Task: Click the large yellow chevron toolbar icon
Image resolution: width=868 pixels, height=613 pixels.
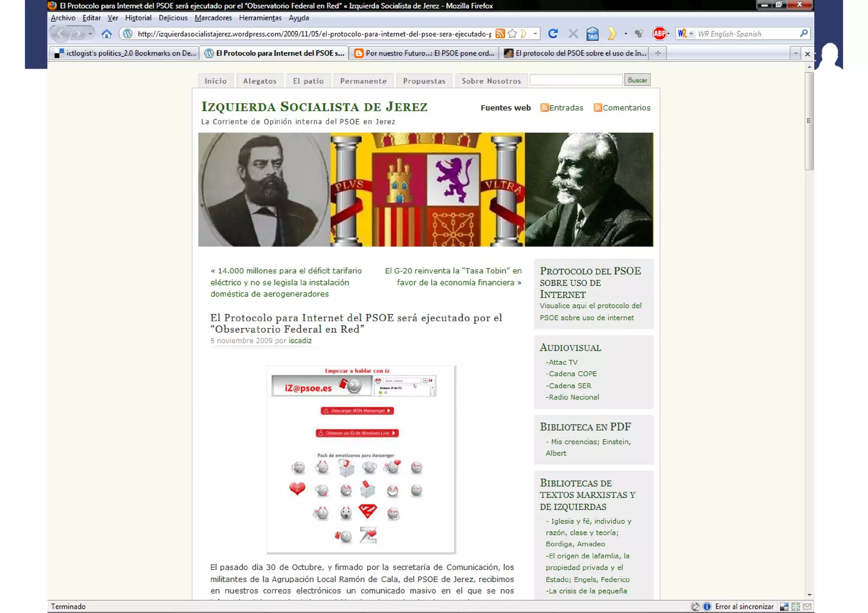Action: click(x=612, y=34)
